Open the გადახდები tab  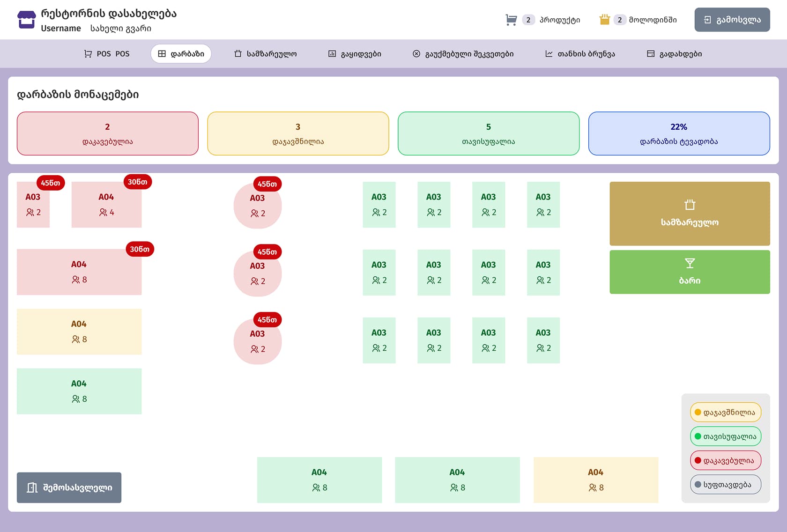674,54
